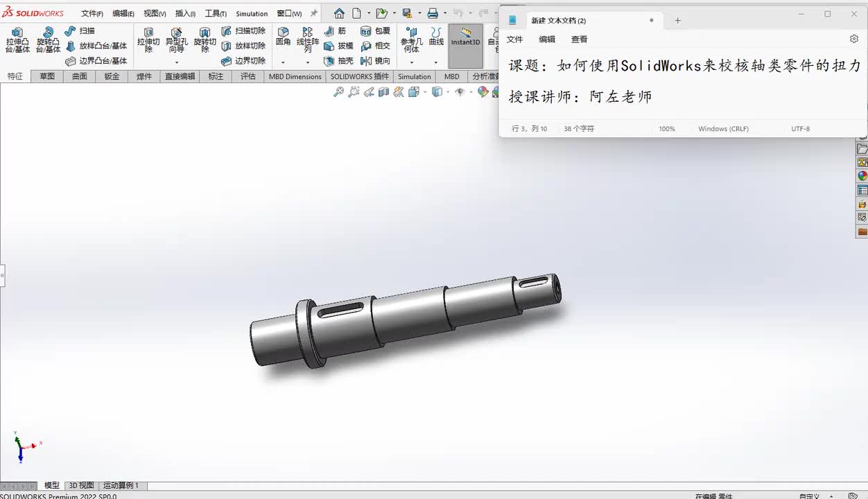
Task: Open the Notepad settings gear
Action: click(x=854, y=40)
